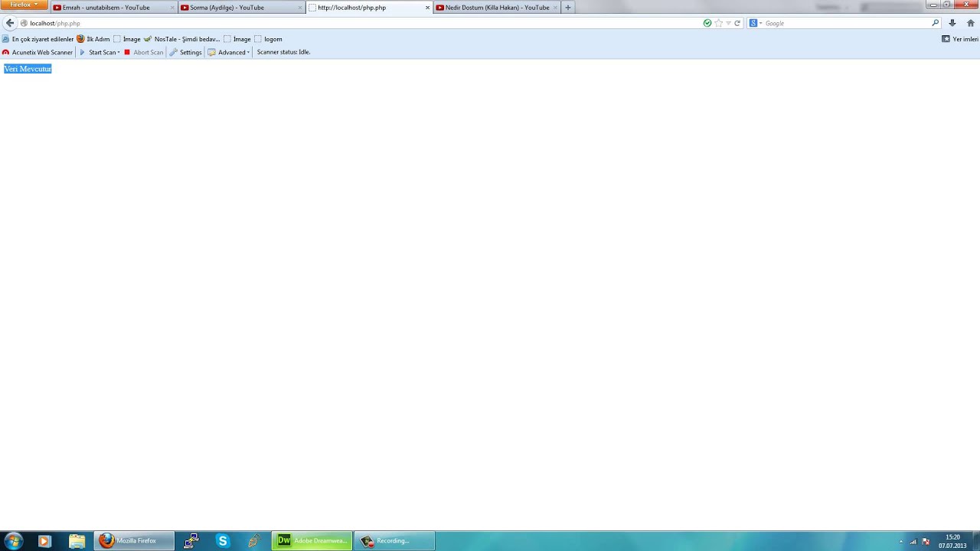
Task: Open Yer imleri bookmarks menu
Action: click(960, 39)
